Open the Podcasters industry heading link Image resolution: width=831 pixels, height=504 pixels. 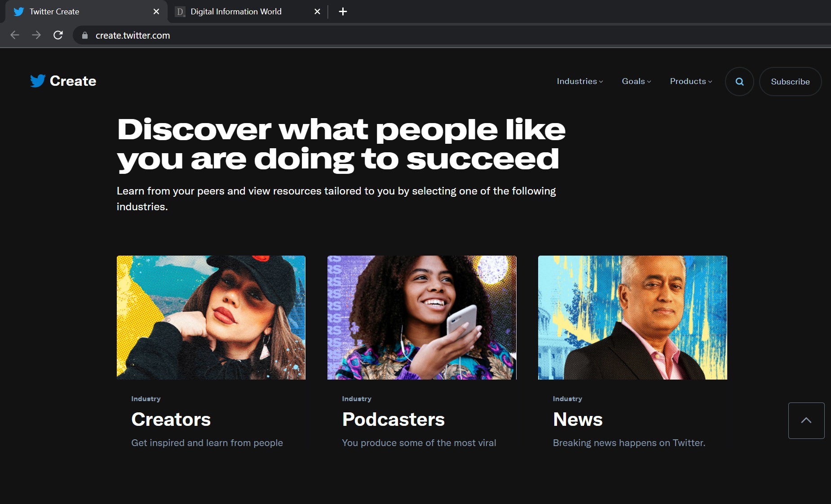tap(393, 420)
